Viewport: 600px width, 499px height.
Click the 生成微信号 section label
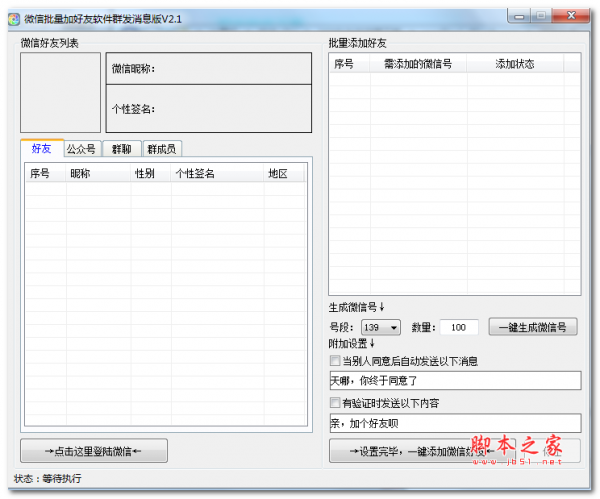pos(356,307)
